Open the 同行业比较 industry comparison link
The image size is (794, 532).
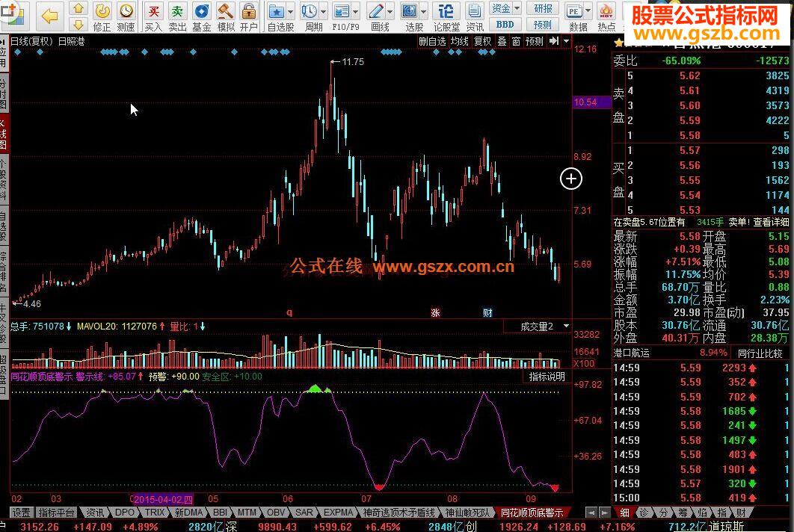(760, 353)
